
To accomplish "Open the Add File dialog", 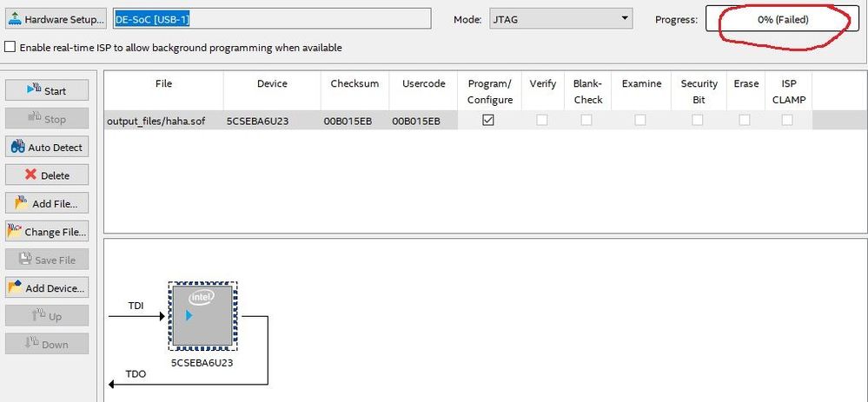I will click(47, 204).
